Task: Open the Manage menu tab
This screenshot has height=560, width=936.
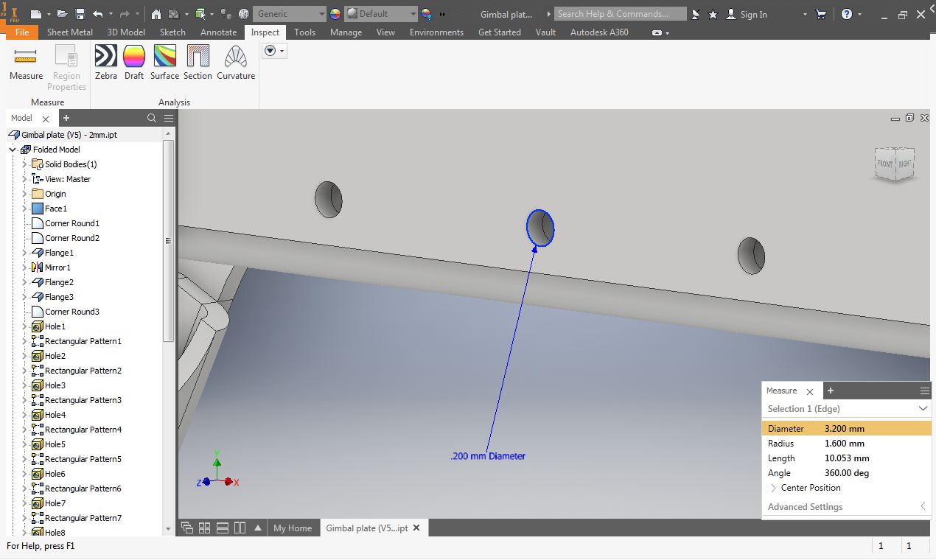Action: click(346, 32)
